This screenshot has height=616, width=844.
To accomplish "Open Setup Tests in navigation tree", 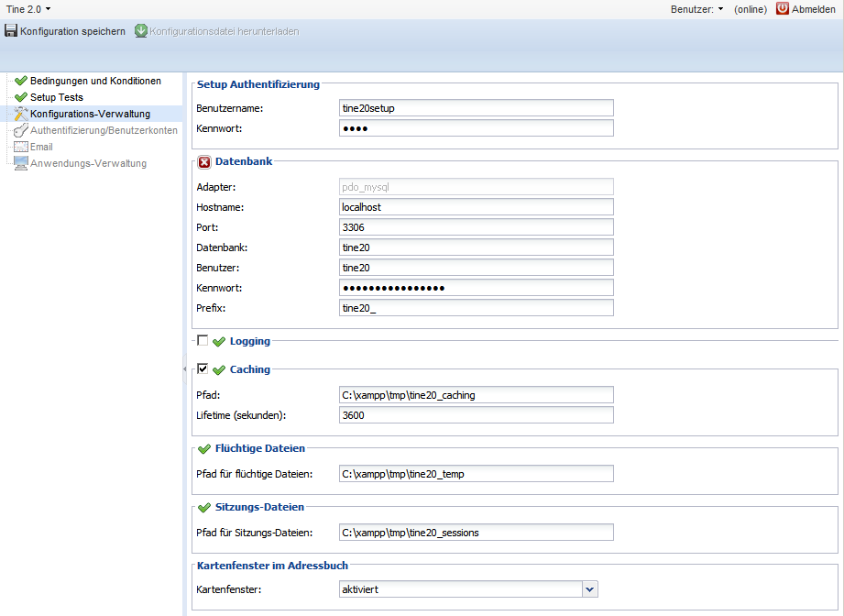I will coord(57,97).
